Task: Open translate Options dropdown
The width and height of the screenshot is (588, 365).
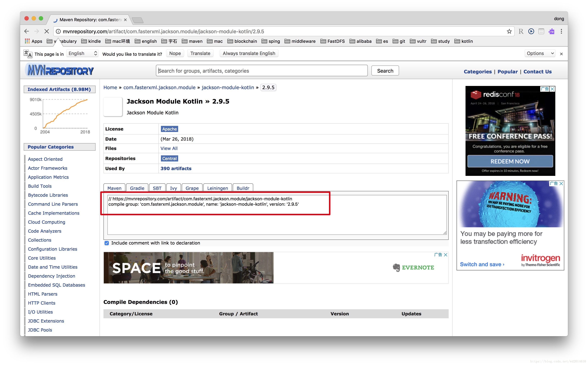Action: click(x=540, y=53)
